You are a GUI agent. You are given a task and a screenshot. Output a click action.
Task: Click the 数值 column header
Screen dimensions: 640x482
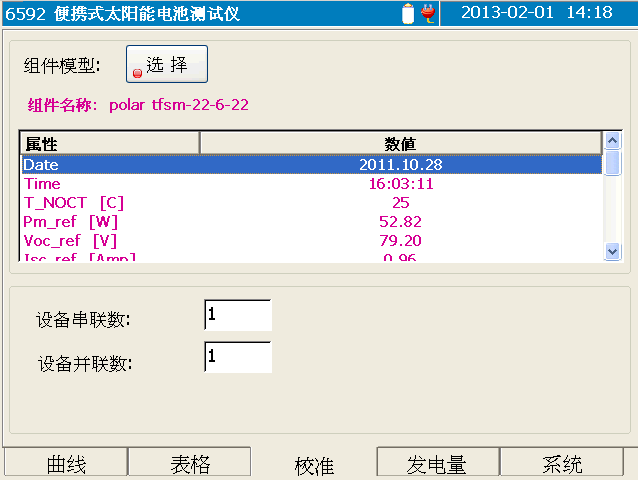[x=400, y=144]
